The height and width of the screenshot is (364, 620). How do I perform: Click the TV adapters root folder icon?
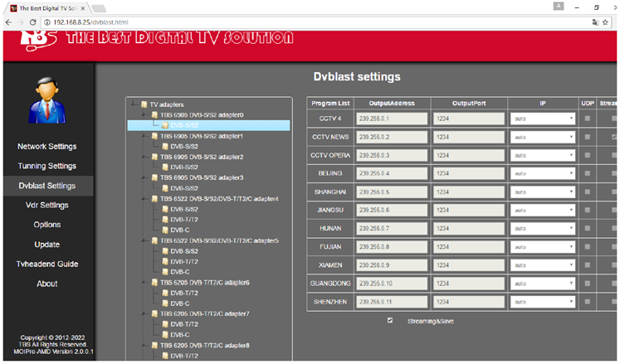click(144, 104)
